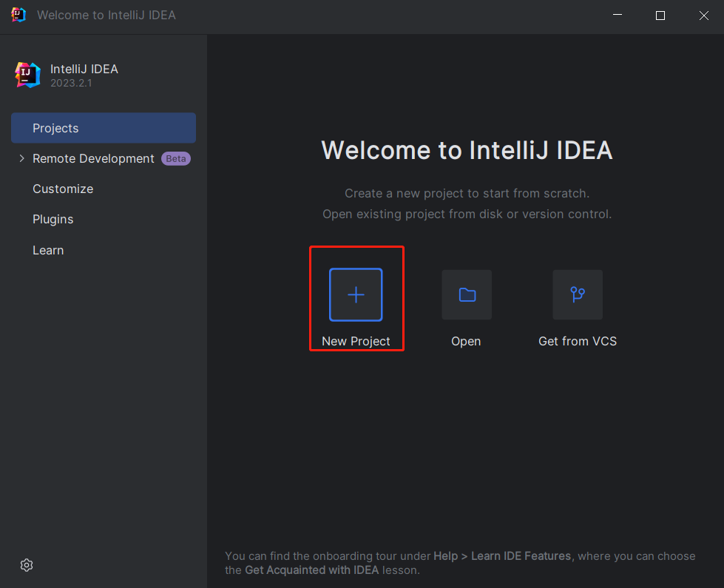Click the plus icon for New Project
The image size is (724, 588).
coord(356,294)
